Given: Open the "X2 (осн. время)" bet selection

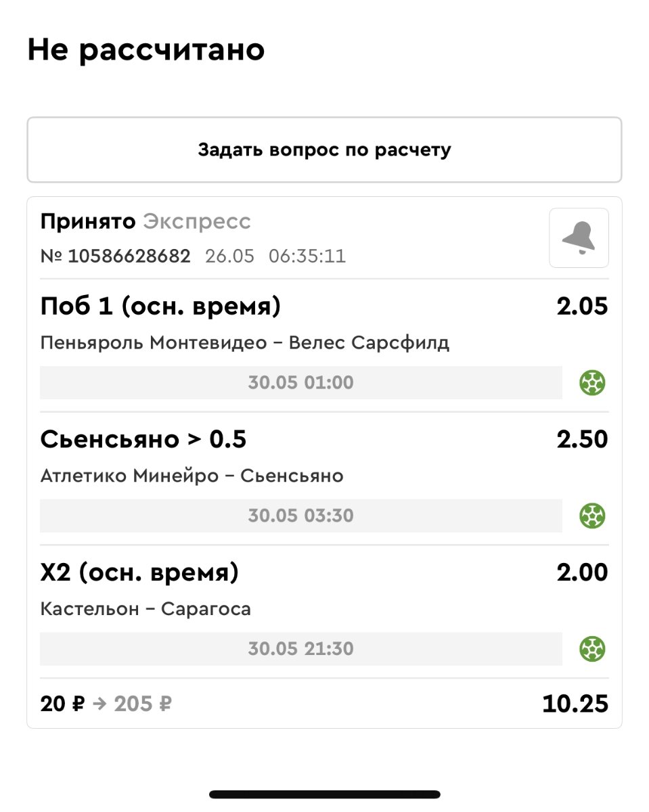Looking at the screenshot, I should (139, 573).
